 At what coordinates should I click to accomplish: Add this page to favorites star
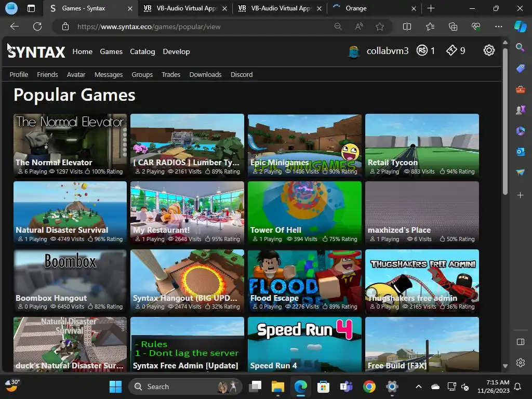380,26
